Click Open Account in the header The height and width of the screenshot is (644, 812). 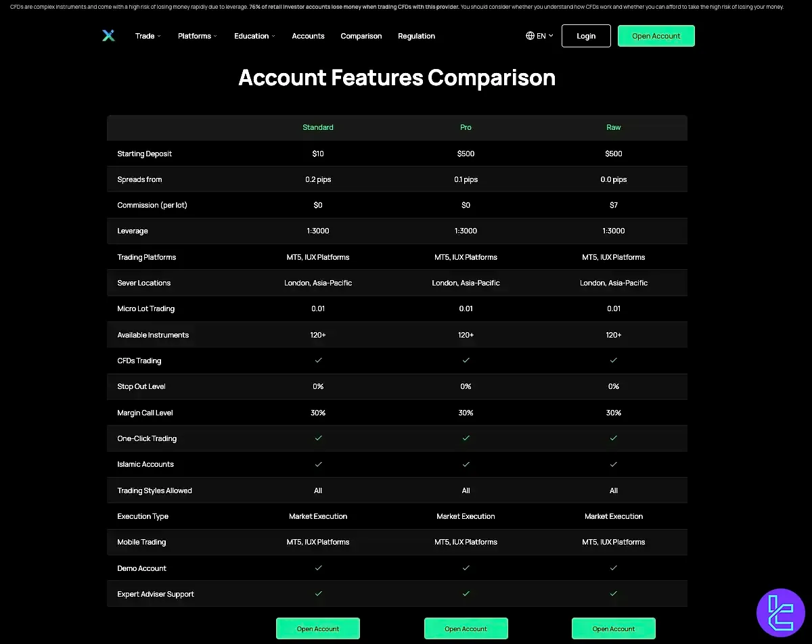pyautogui.click(x=656, y=36)
